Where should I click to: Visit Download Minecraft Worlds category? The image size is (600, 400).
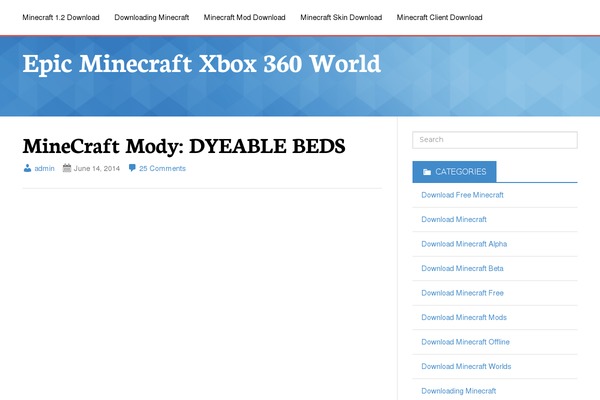(x=466, y=366)
